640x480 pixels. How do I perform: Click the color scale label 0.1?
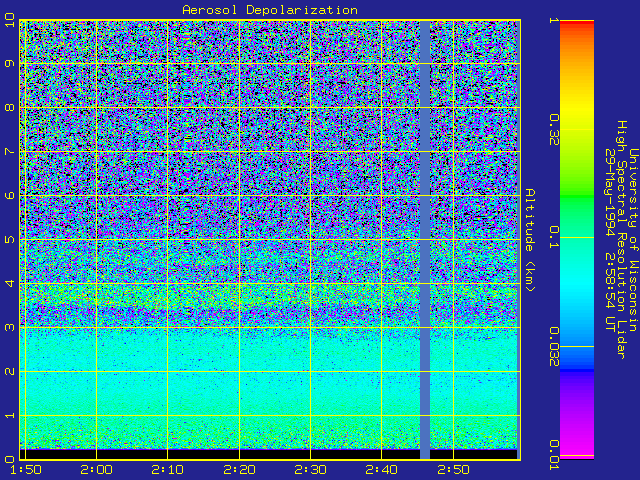pos(554,237)
